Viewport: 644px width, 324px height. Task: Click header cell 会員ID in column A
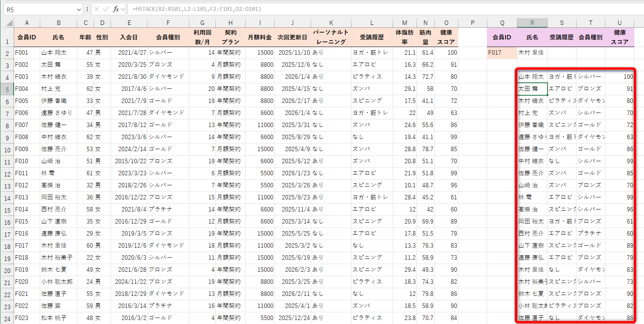27,37
